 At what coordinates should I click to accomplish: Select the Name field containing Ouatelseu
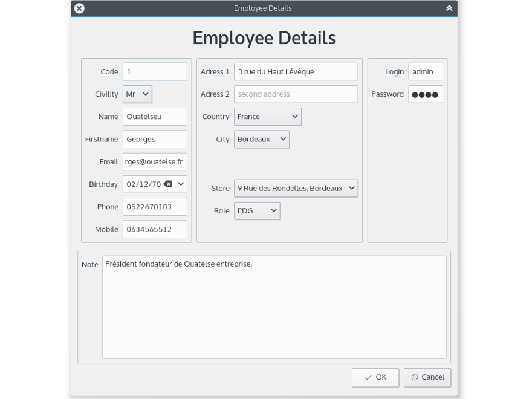154,116
